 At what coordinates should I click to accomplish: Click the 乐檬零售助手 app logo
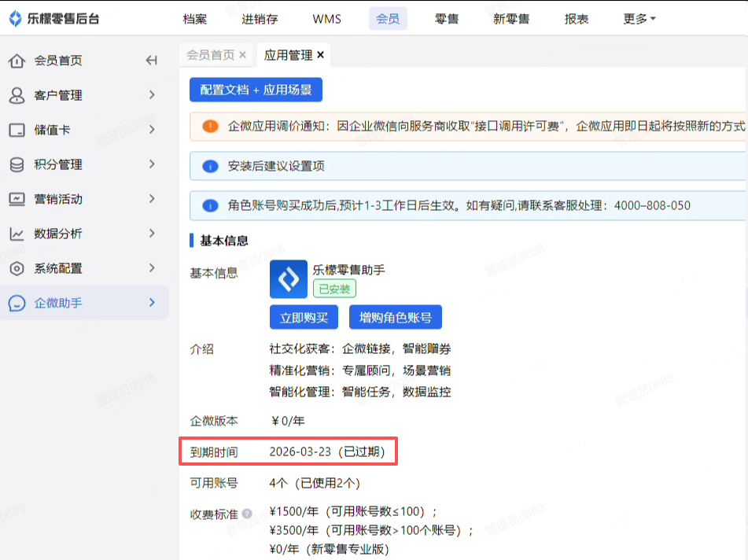tap(288, 279)
